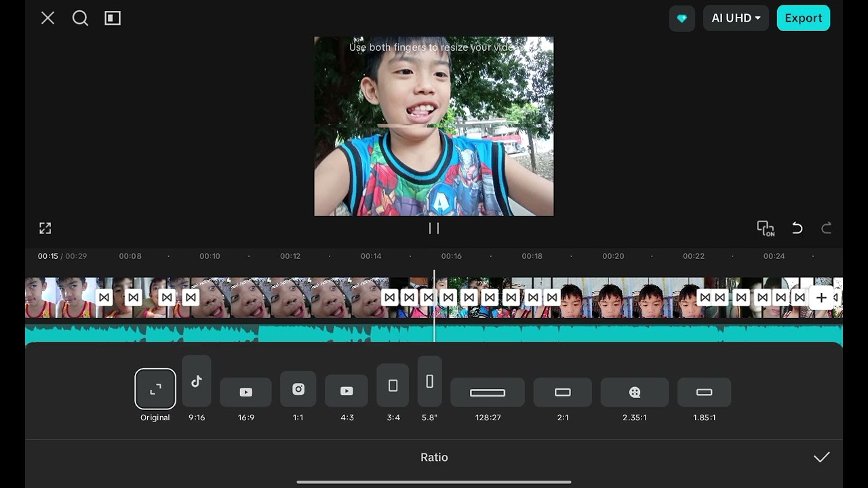The image size is (868, 488).
Task: Toggle the main track magnet ON icon
Action: 766,228
